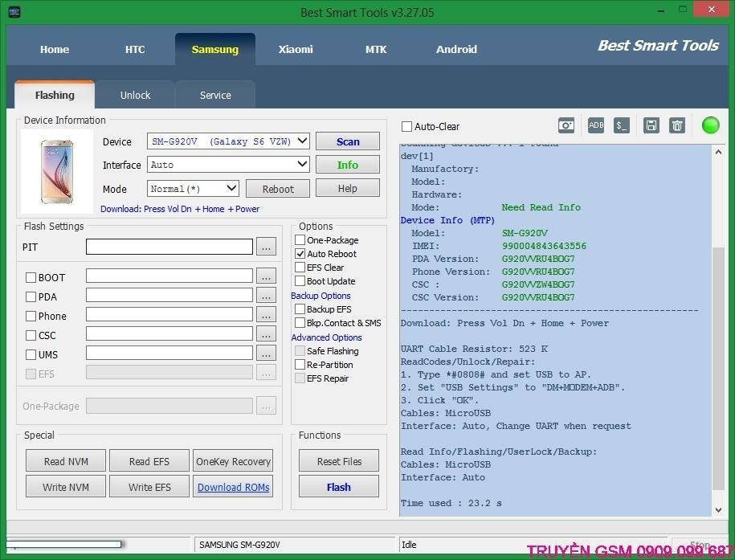Click the Scan button
Image resolution: width=735 pixels, height=560 pixels.
[x=348, y=141]
